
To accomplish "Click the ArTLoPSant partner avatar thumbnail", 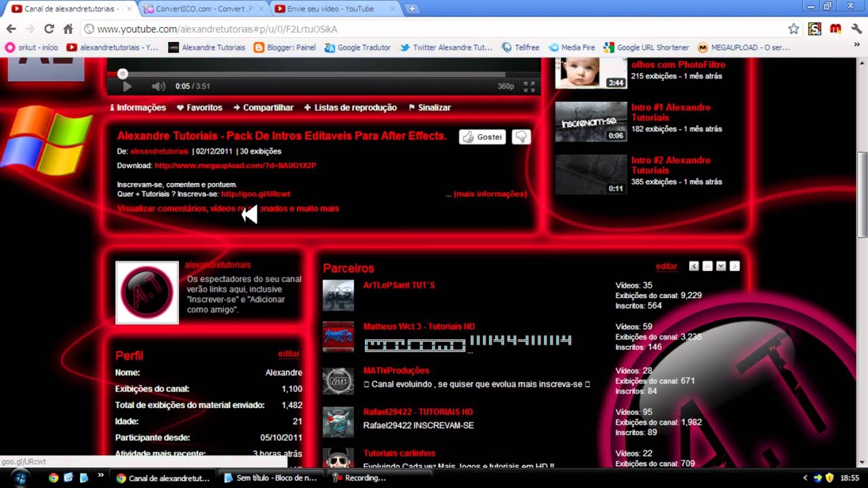I will click(x=338, y=296).
